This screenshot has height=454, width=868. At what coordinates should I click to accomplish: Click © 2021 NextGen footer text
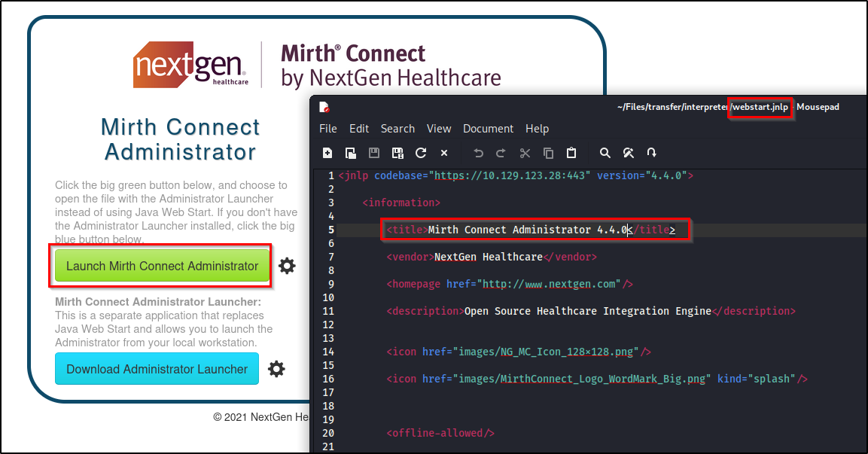(x=261, y=417)
